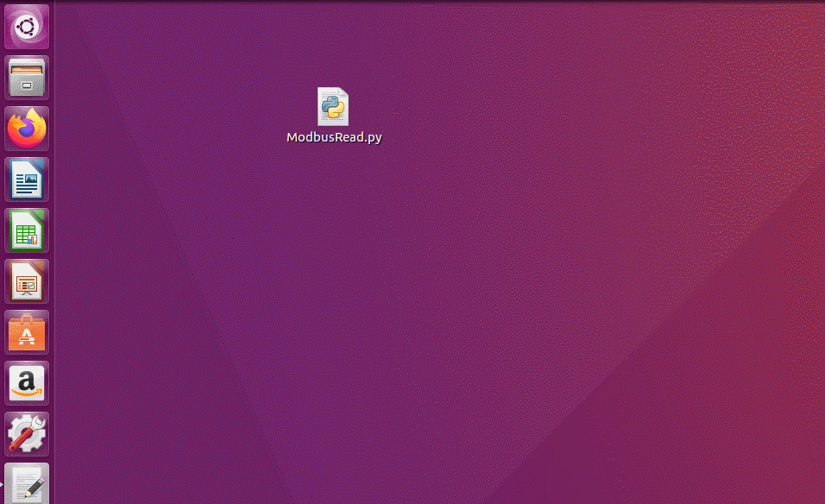Open LibreOffice Calc spreadsheet app
The image size is (825, 504).
[27, 231]
